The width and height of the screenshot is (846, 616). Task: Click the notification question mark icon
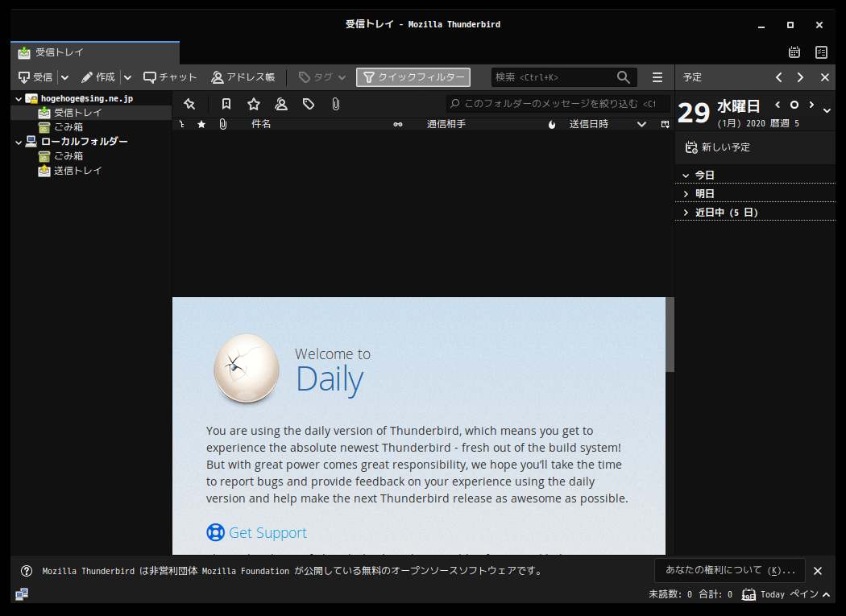pos(27,571)
